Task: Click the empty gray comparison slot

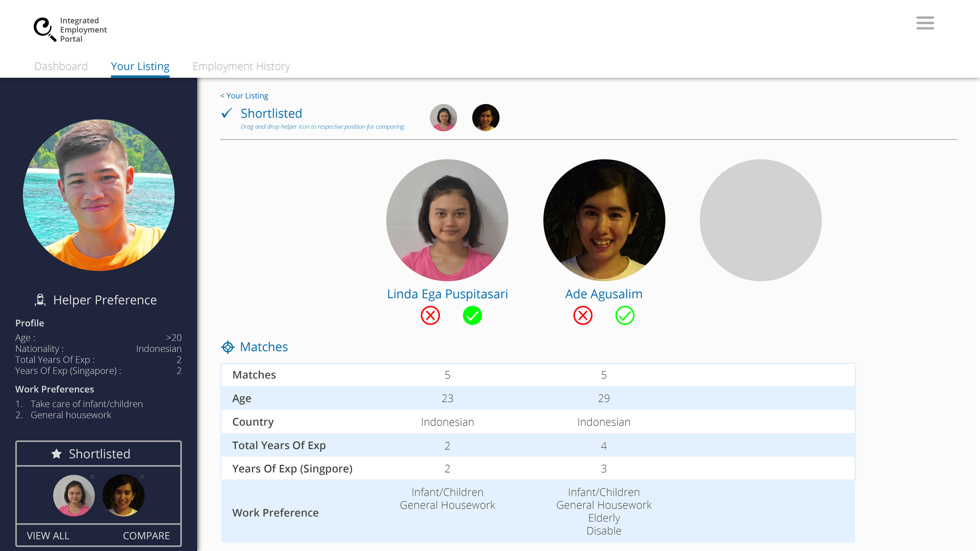Action: 760,220
